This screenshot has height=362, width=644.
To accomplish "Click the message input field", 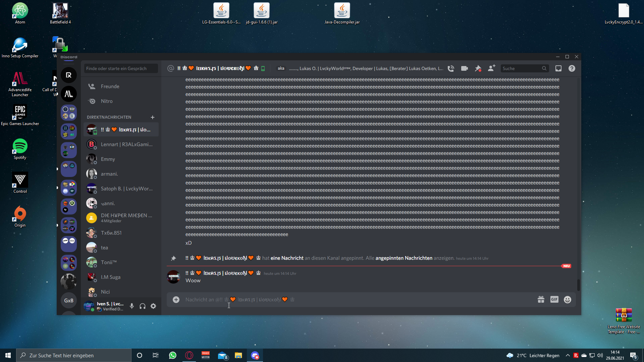I will (x=335, y=300).
